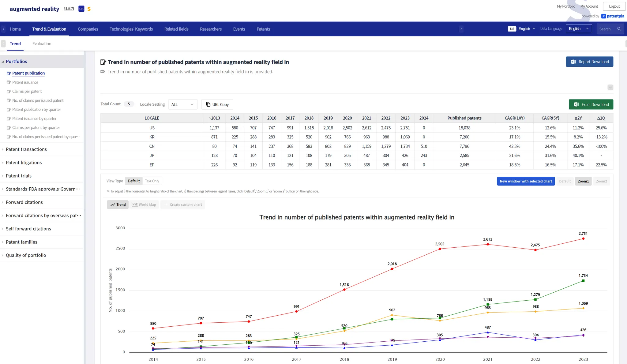
Task: Switch chart to World Map view
Action: [x=144, y=205]
